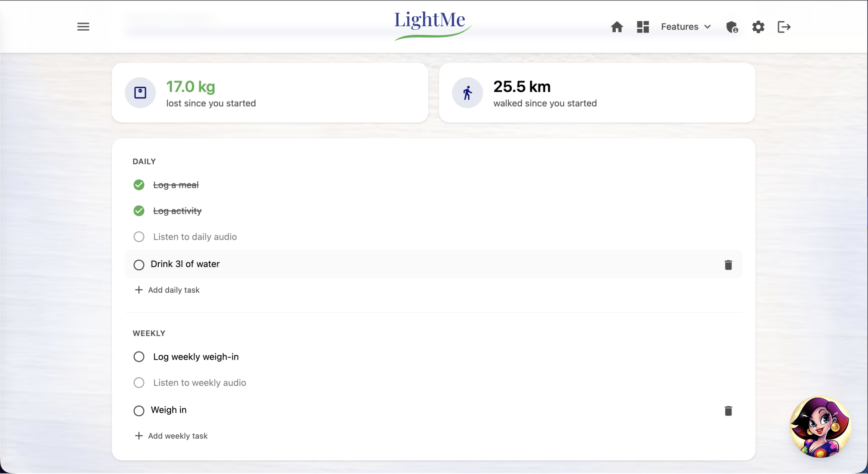Screen dimensions: 868x474
Task: Add a new weekly task
Action: [171, 436]
